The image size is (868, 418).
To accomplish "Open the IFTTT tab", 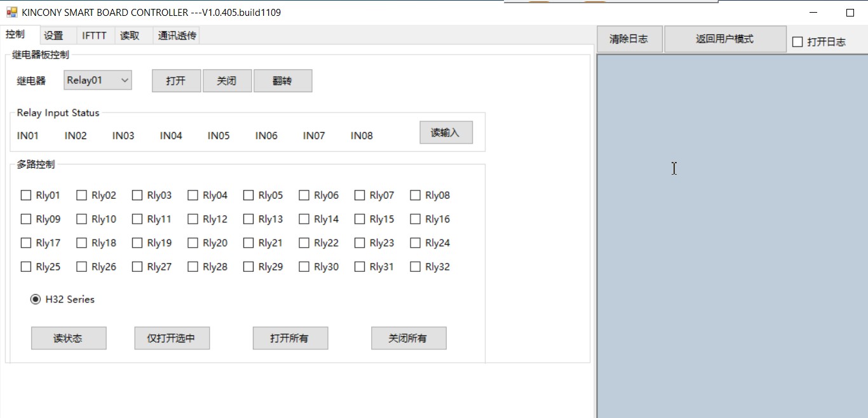I will [94, 36].
